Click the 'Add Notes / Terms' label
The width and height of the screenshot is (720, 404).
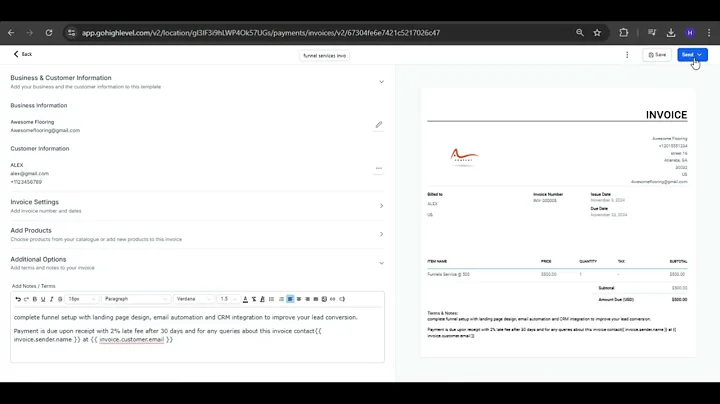(34, 286)
